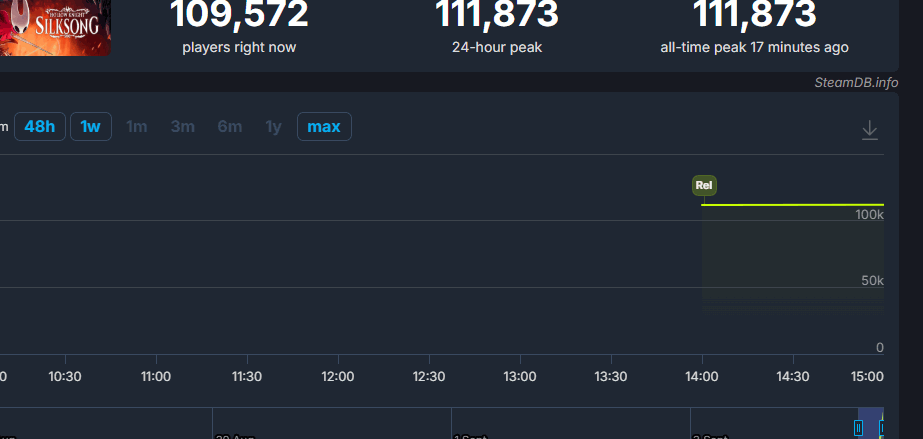The image size is (923, 439).
Task: Download the chart data
Action: point(869,130)
